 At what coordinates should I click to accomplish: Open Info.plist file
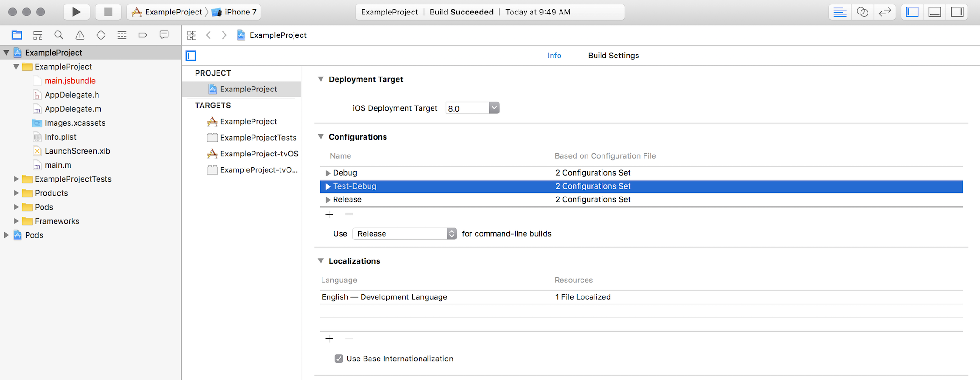60,137
